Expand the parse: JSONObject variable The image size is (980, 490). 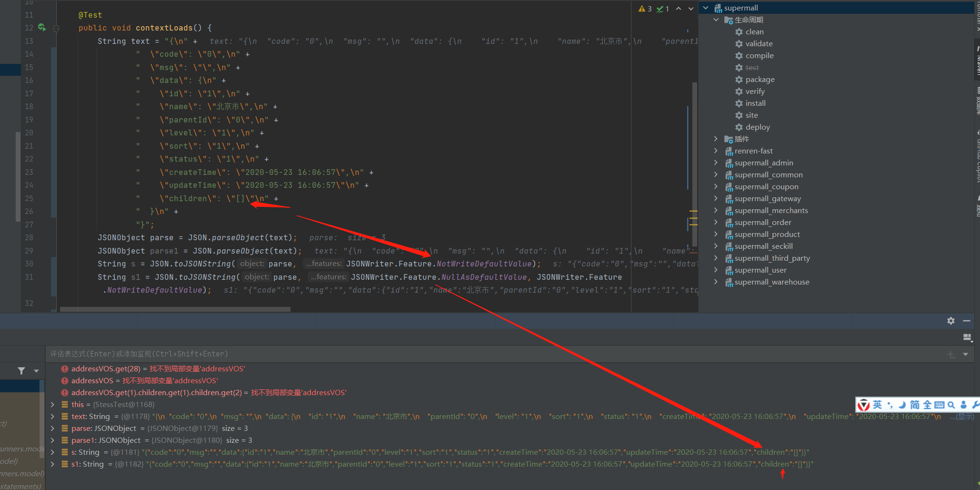(x=52, y=428)
